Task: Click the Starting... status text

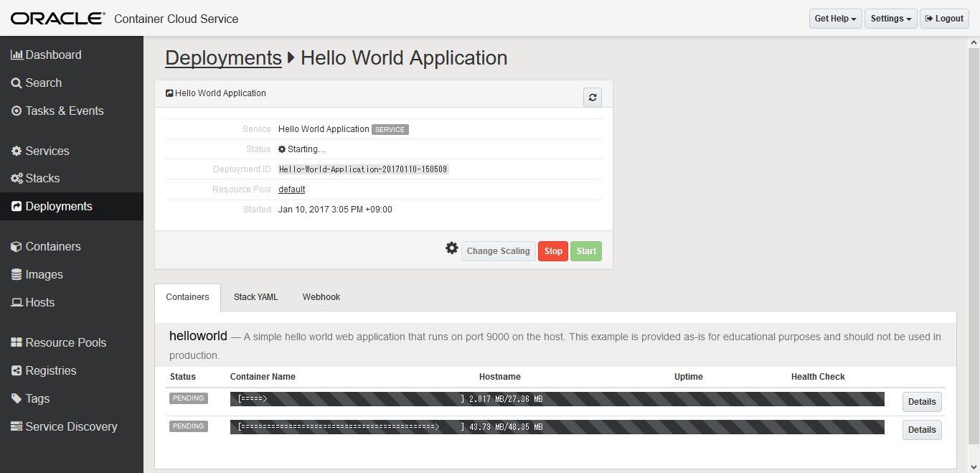Action: point(306,149)
